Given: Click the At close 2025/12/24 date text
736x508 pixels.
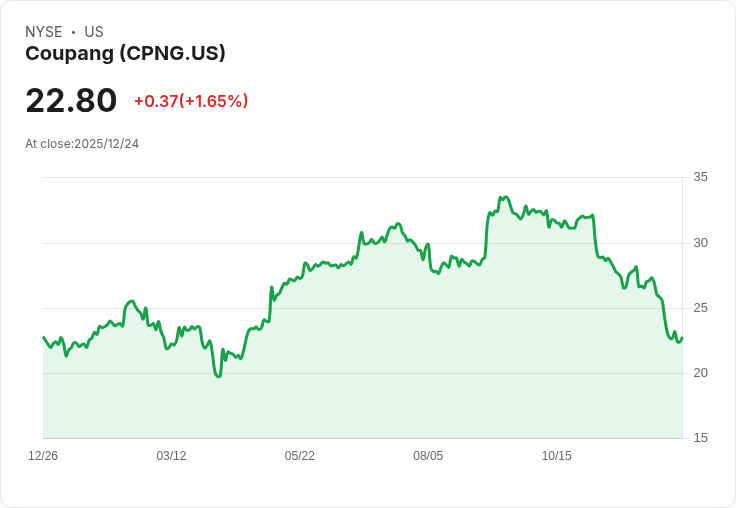Looking at the screenshot, I should point(82,144).
